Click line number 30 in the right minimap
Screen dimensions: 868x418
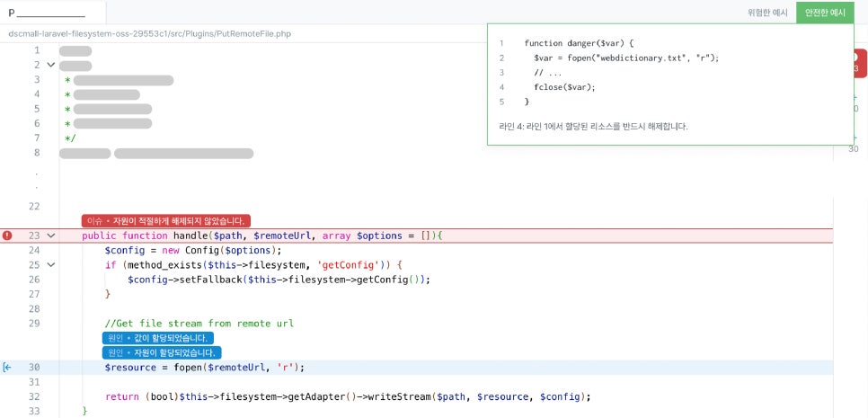pos(854,149)
